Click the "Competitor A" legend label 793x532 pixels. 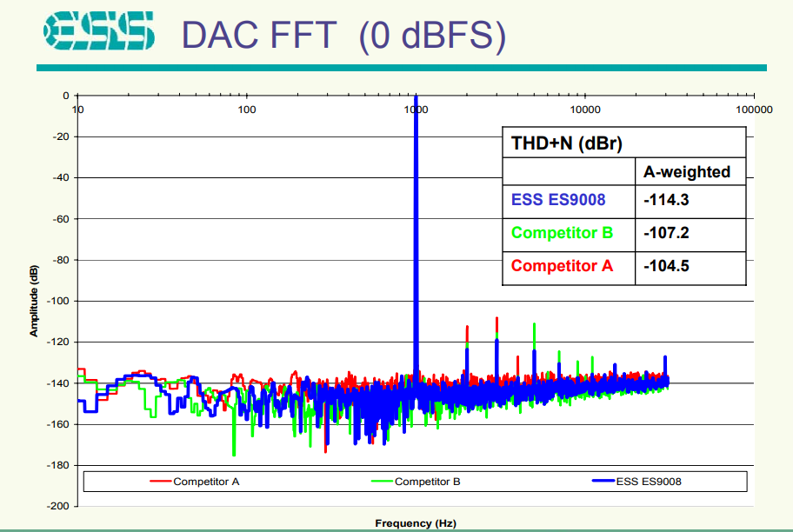click(x=206, y=482)
